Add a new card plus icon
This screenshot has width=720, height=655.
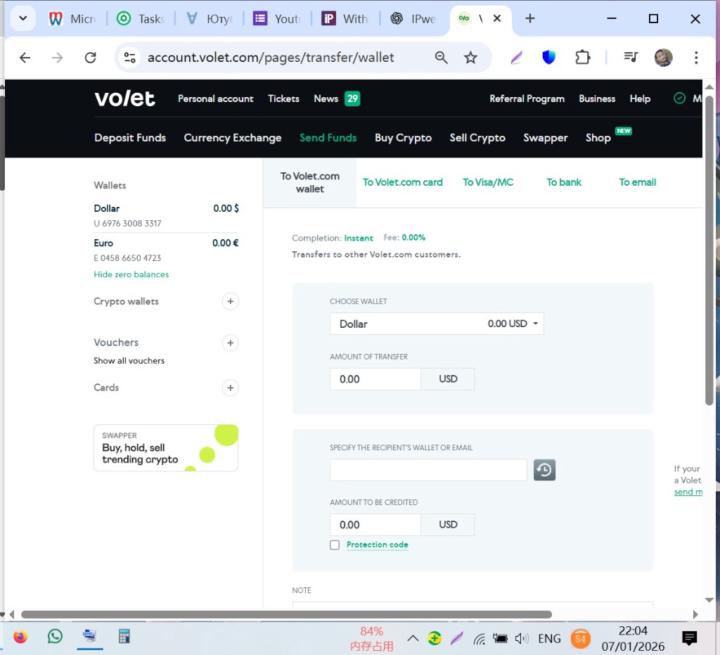click(230, 388)
